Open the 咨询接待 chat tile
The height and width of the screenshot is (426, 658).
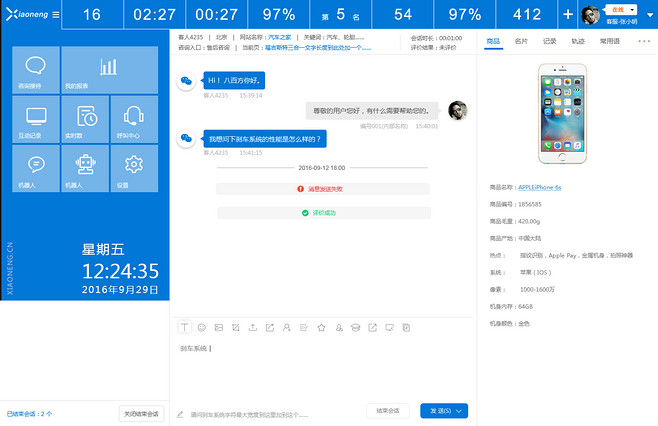pos(36,70)
